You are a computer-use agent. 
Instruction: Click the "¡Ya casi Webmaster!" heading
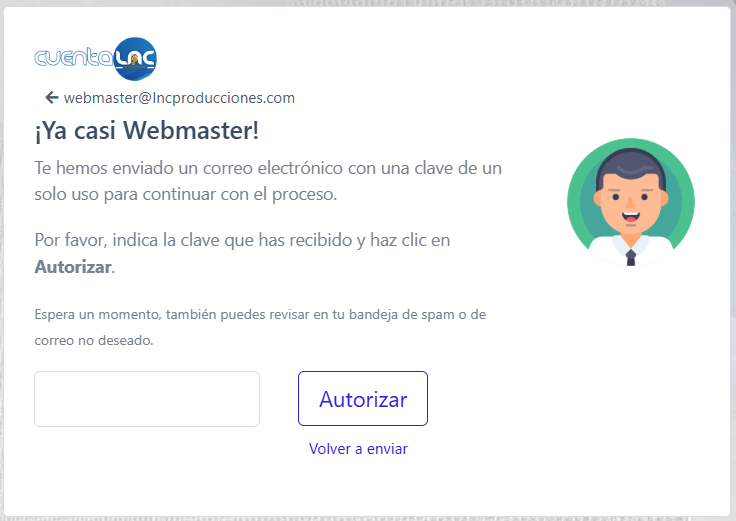[x=146, y=130]
